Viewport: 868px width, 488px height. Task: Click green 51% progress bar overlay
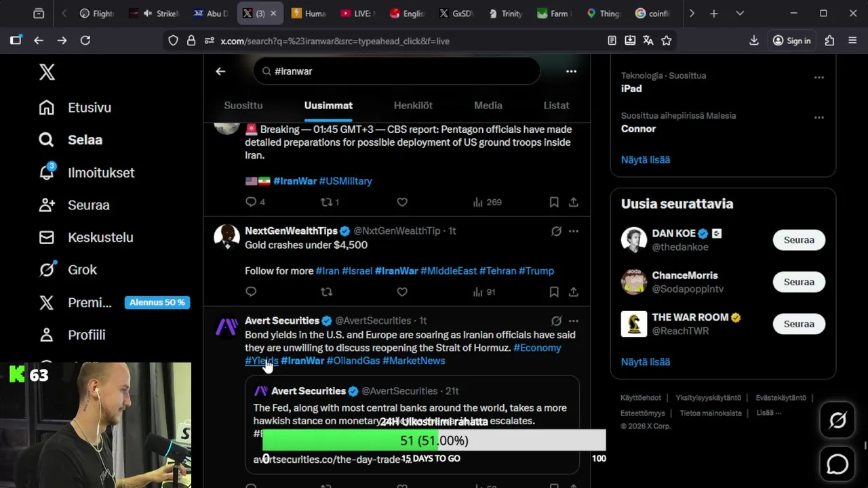[x=434, y=441]
